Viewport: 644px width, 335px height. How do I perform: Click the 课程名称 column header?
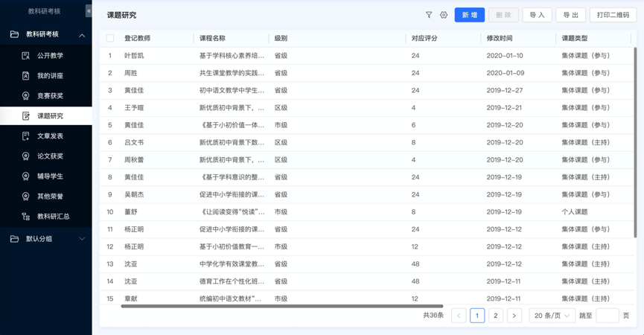(x=212, y=38)
